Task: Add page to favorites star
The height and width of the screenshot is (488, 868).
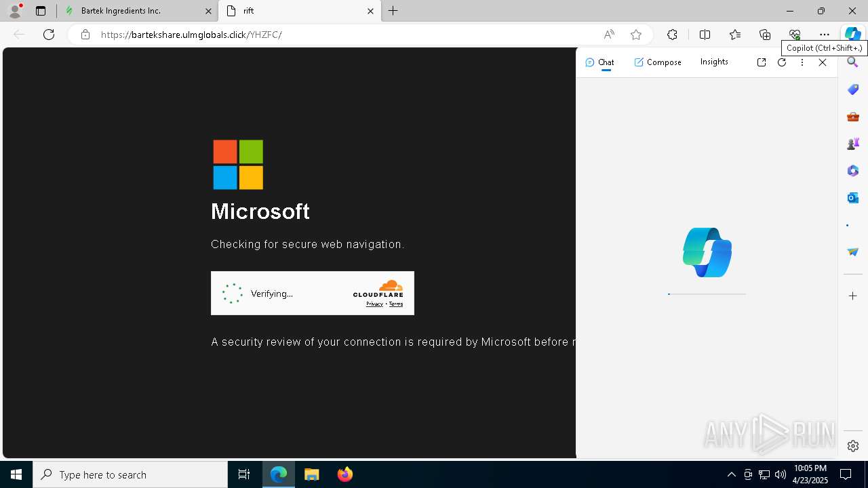Action: coord(636,35)
